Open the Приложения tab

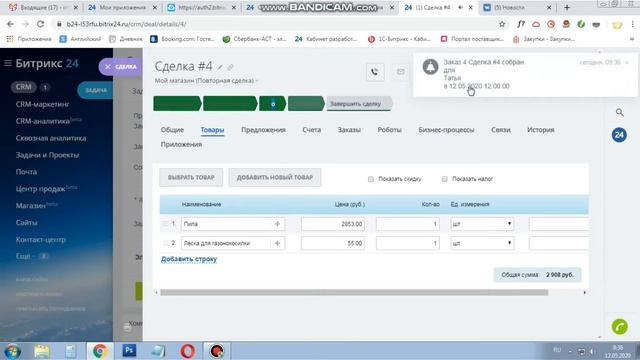pos(181,144)
